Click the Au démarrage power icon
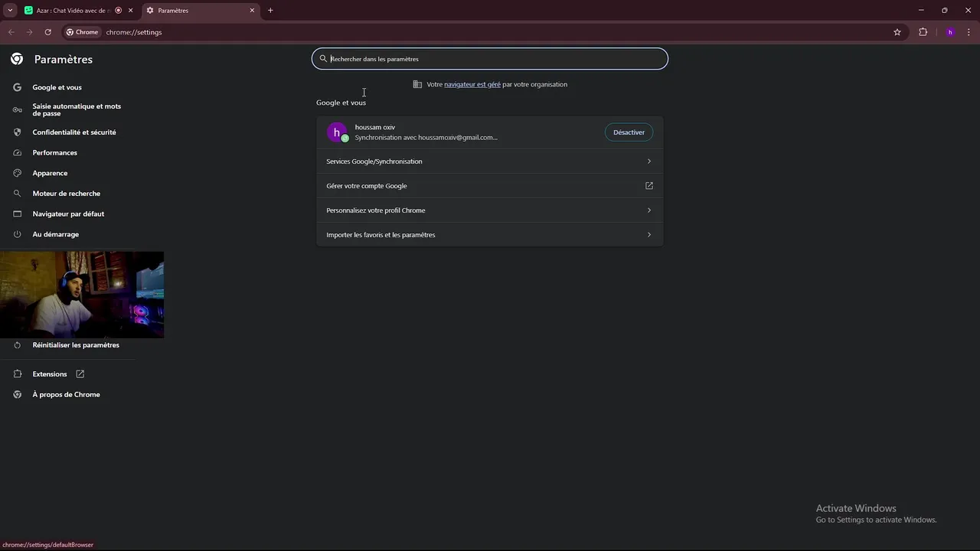Viewport: 980px width, 551px height. click(17, 234)
